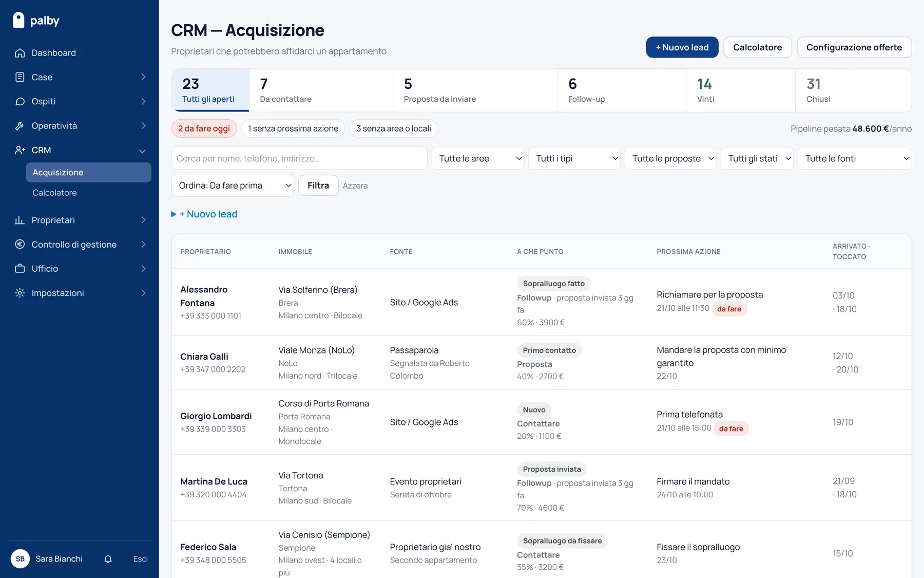924x578 pixels.
Task: Open the Tutte le fonti dropdown
Action: [x=855, y=158]
